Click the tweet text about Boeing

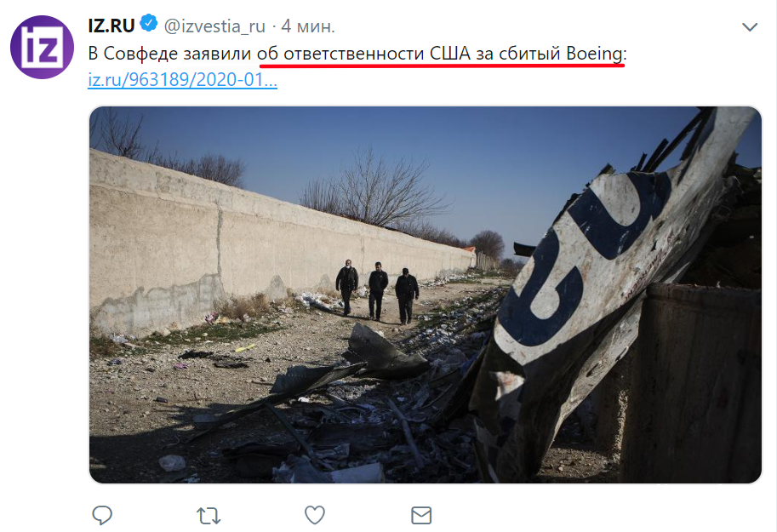(x=357, y=53)
